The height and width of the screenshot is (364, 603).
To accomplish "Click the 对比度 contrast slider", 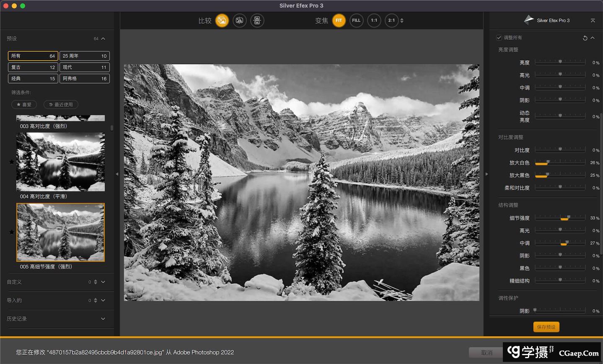I will [x=560, y=150].
